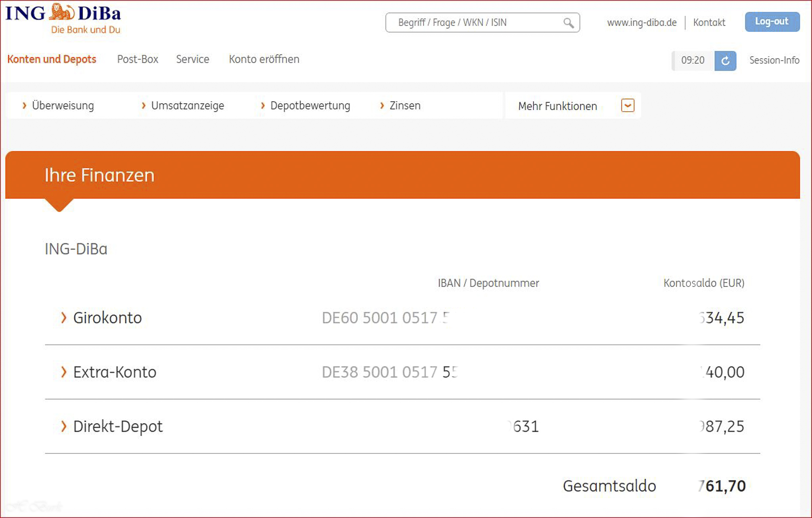The image size is (812, 518).
Task: Open the Service menu
Action: [x=192, y=59]
